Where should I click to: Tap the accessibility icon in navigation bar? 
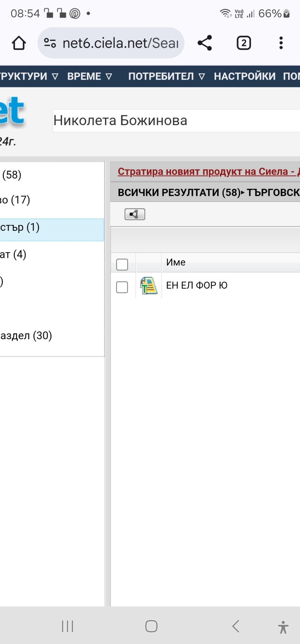(x=283, y=627)
